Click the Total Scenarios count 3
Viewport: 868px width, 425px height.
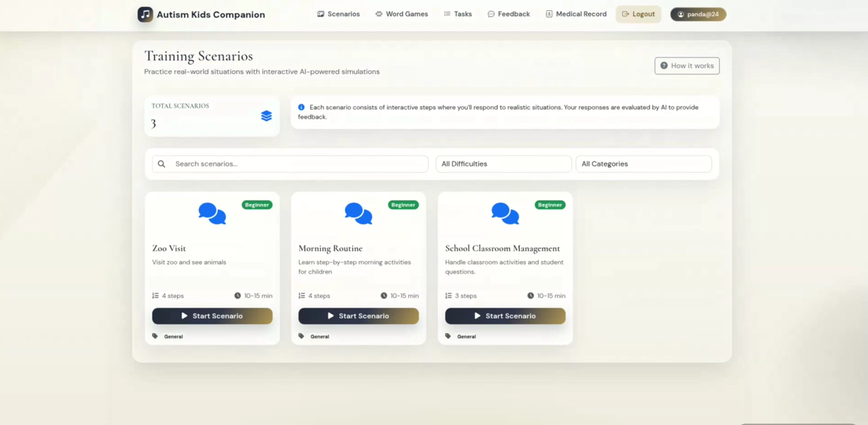[153, 124]
